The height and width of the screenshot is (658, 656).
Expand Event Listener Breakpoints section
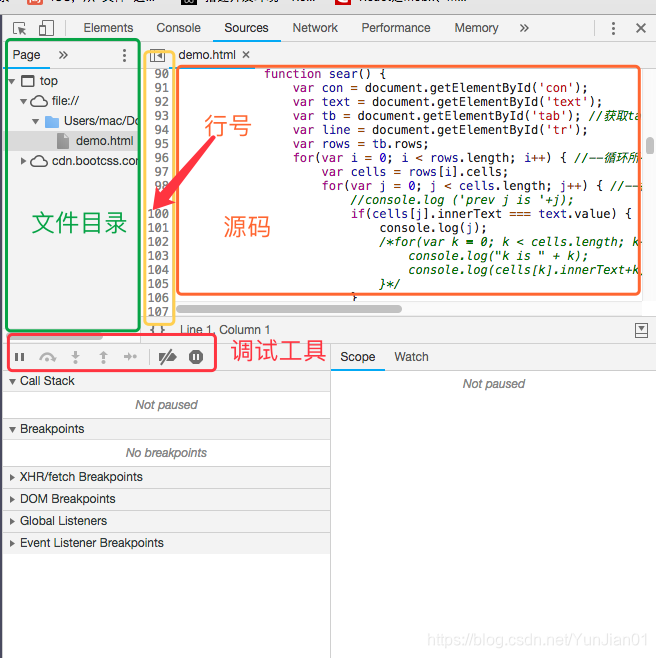pyautogui.click(x=91, y=543)
